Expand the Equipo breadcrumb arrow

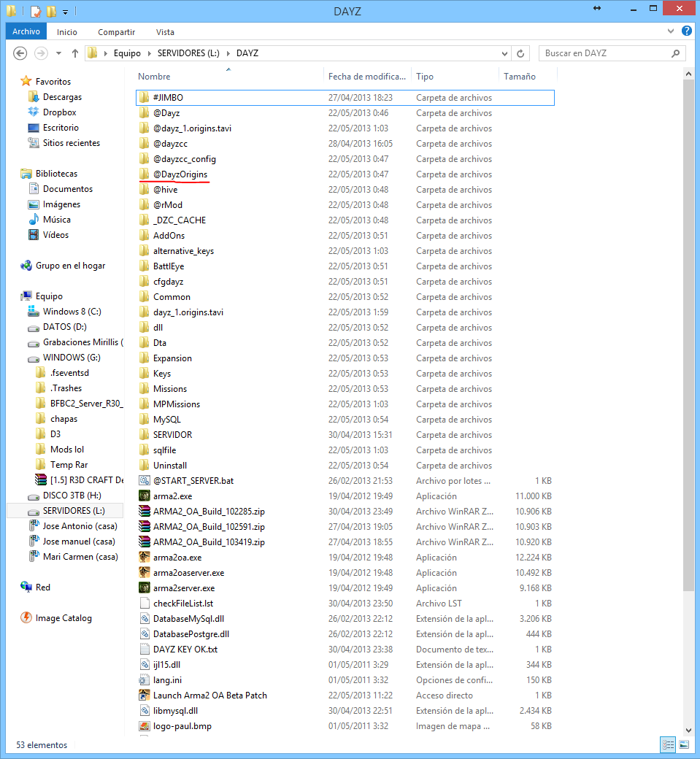click(149, 53)
